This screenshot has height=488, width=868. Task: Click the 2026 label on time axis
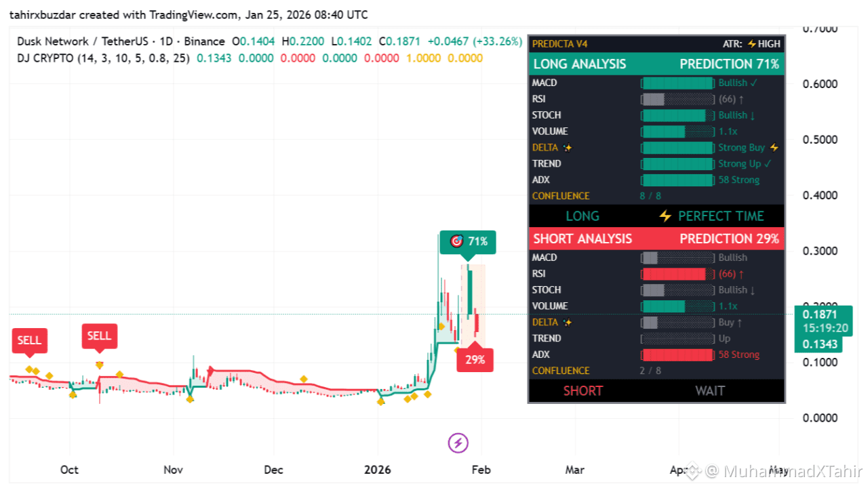coord(378,470)
